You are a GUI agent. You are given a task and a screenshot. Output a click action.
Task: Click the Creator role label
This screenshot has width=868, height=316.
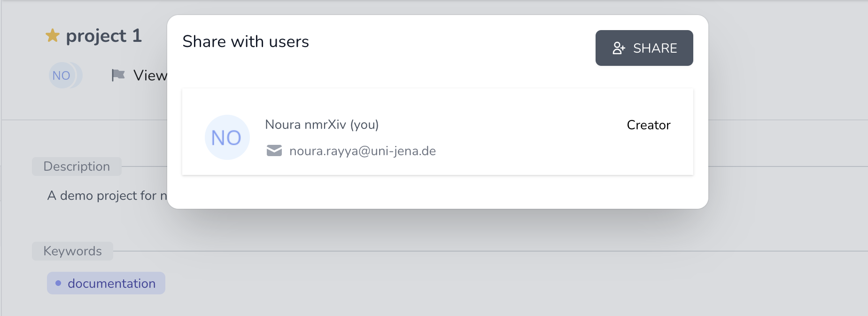coord(649,125)
